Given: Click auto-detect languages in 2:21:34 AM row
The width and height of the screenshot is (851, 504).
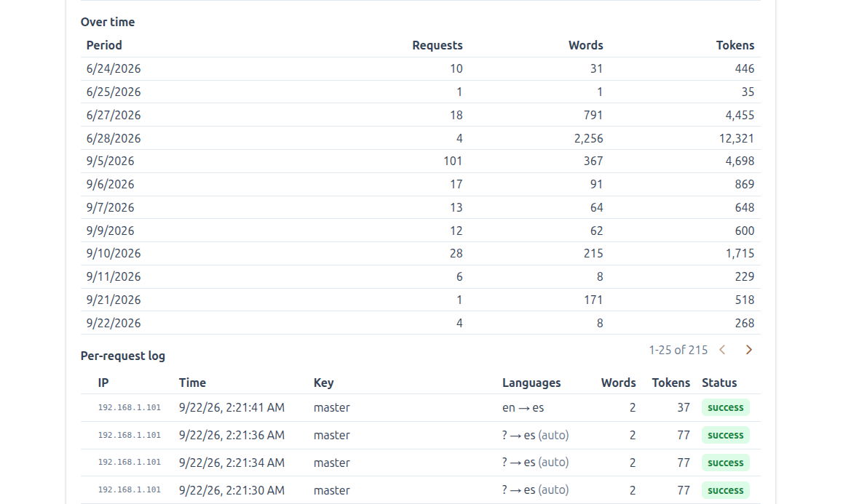Looking at the screenshot, I should [535, 463].
